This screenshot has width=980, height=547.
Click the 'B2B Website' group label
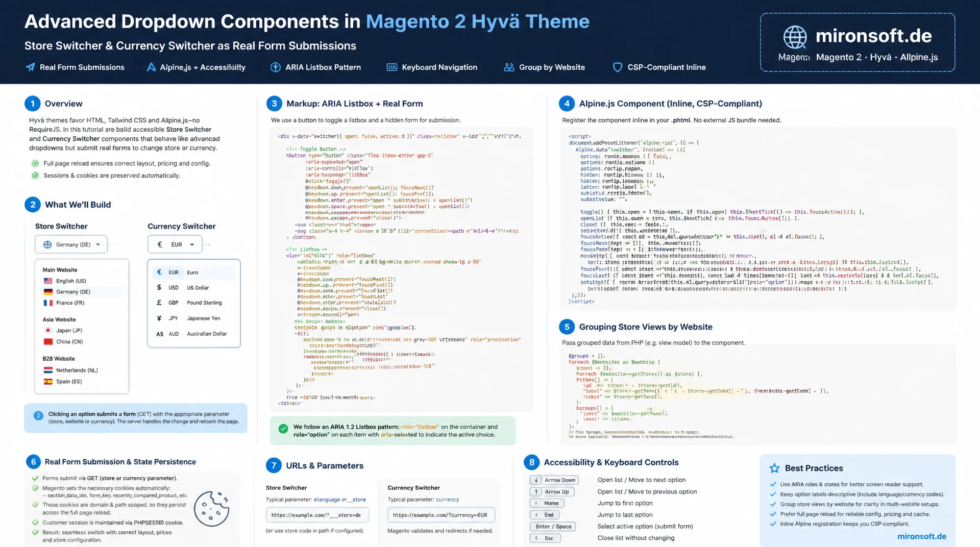pos(59,359)
